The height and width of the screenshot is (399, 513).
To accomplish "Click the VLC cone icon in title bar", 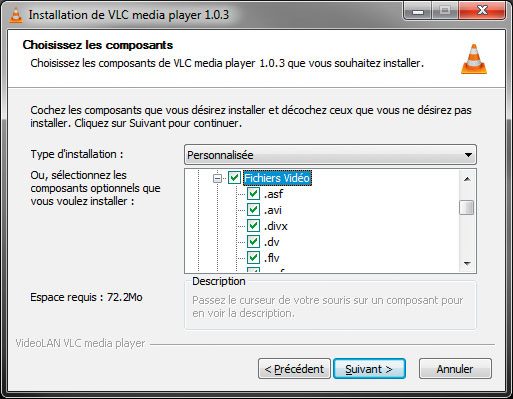I will pos(16,15).
